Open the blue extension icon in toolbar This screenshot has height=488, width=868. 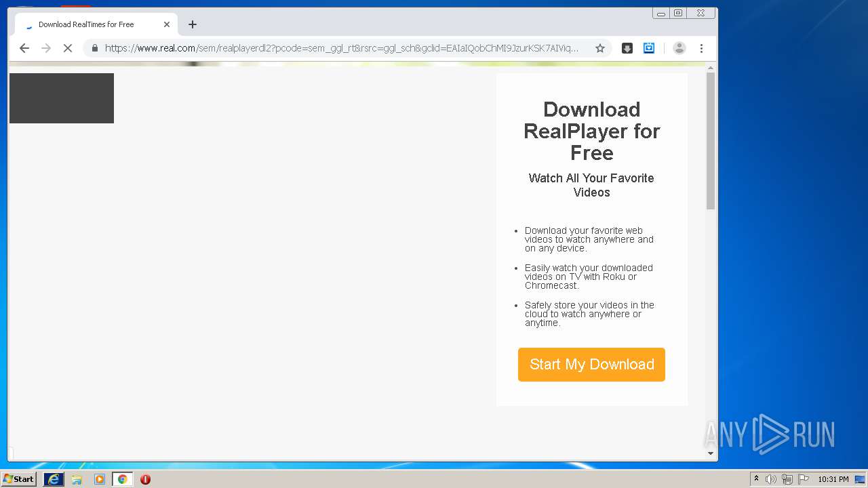point(649,48)
